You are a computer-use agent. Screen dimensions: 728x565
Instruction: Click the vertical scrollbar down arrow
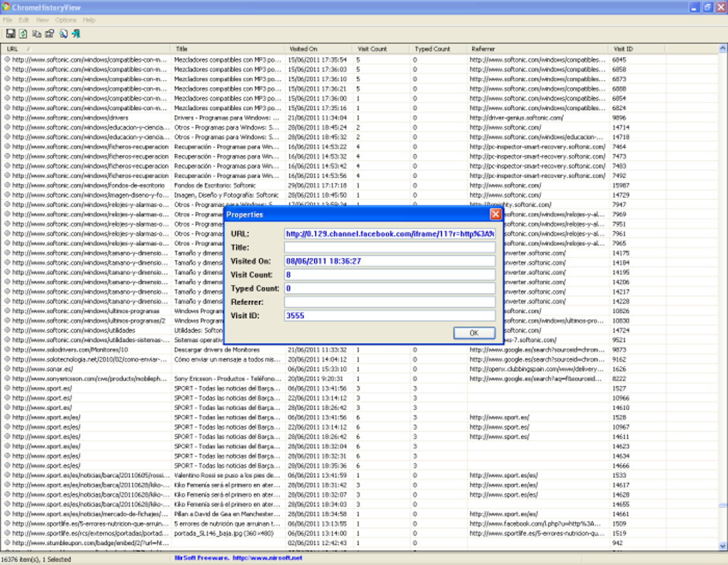(723, 546)
